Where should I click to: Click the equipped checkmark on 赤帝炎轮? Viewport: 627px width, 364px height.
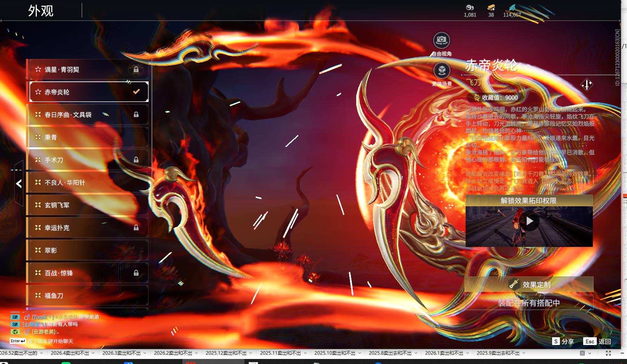[136, 92]
